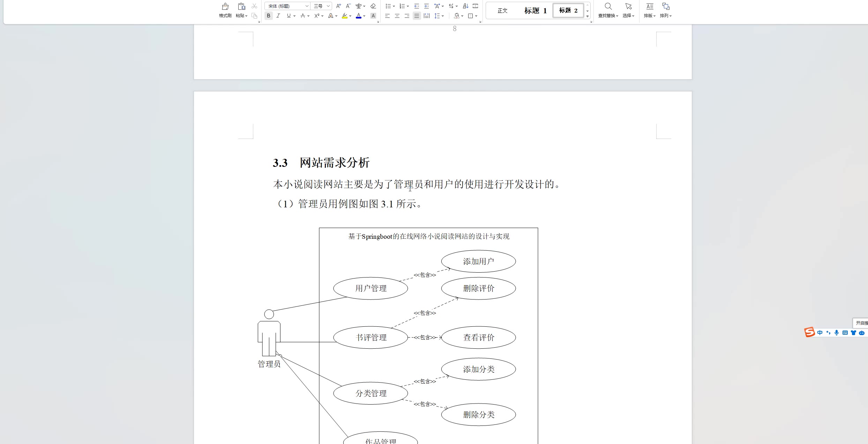Open the Sogou soft keyboard icon
The height and width of the screenshot is (444, 868).
[x=845, y=333]
